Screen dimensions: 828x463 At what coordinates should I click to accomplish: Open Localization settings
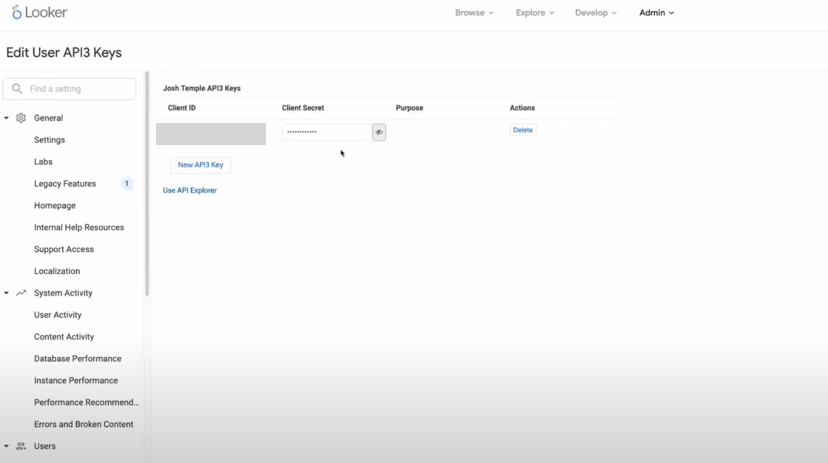pos(57,271)
